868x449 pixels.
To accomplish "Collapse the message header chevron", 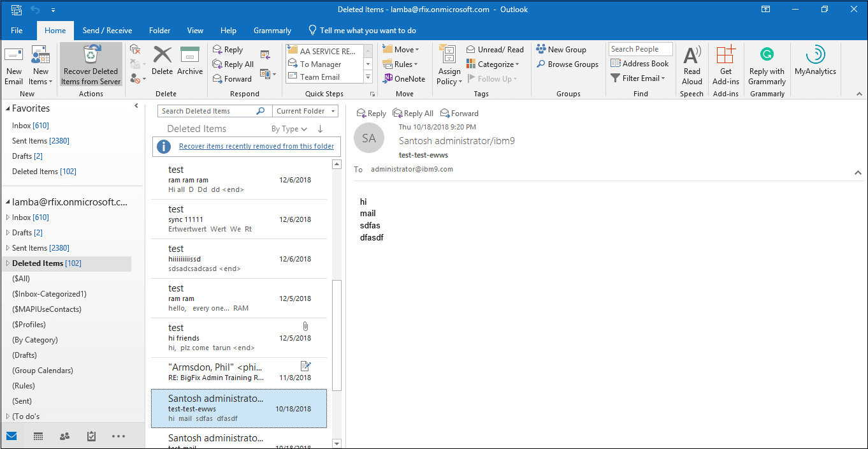I will (858, 172).
